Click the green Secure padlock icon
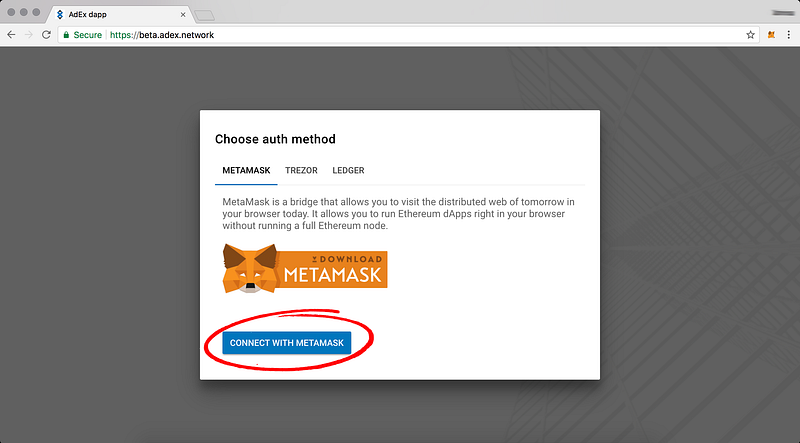The width and height of the screenshot is (800, 443). (x=66, y=35)
